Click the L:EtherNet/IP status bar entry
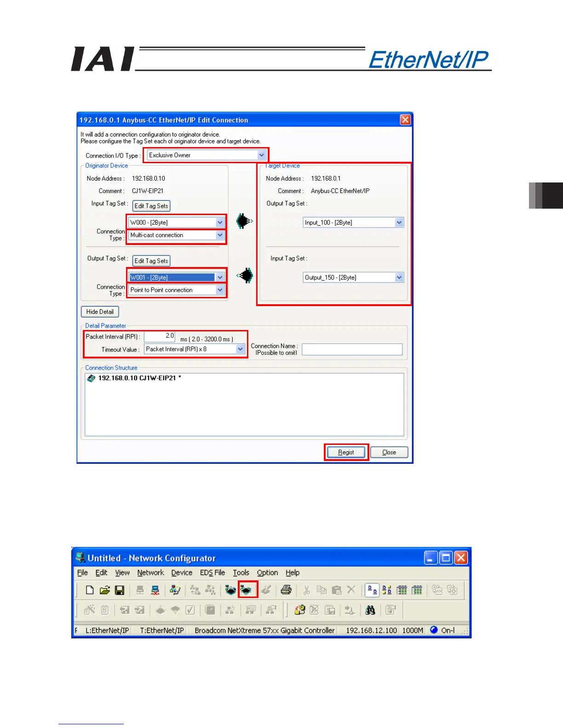Screen dimensions: 563x728 click(x=107, y=631)
